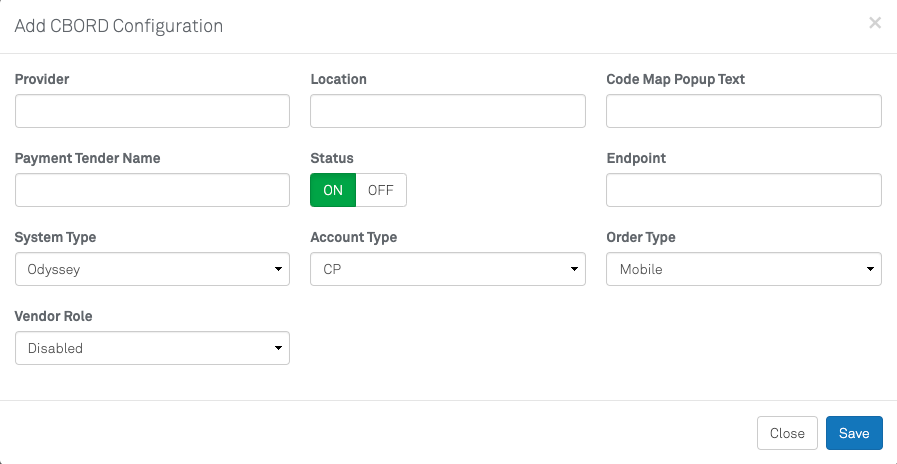This screenshot has height=464, width=897.
Task: Click the Vendor Role label text
Action: 53,316
